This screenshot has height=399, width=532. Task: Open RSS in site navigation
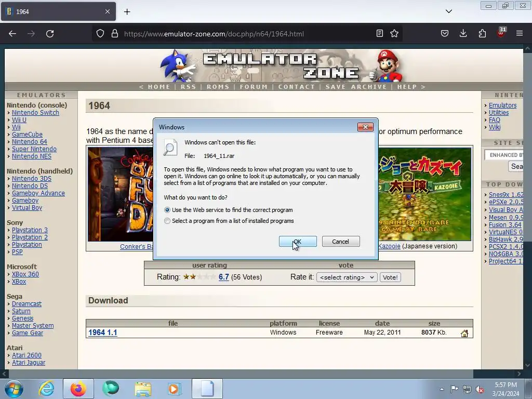tap(188, 87)
